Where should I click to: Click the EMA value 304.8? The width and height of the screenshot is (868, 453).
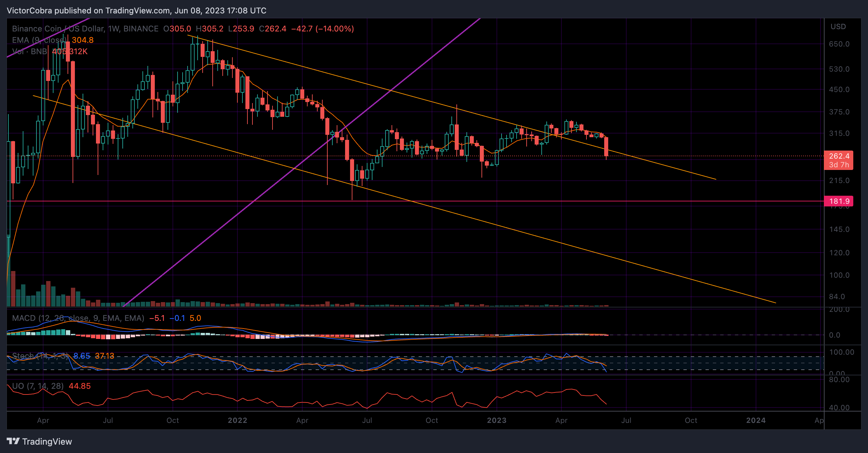(83, 40)
